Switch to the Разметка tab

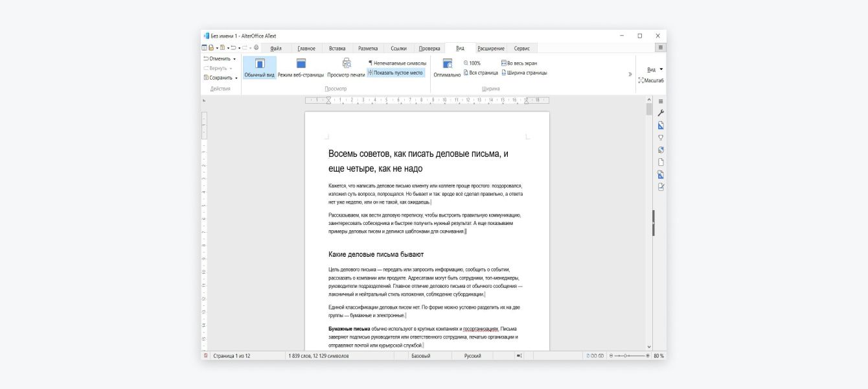tap(368, 48)
